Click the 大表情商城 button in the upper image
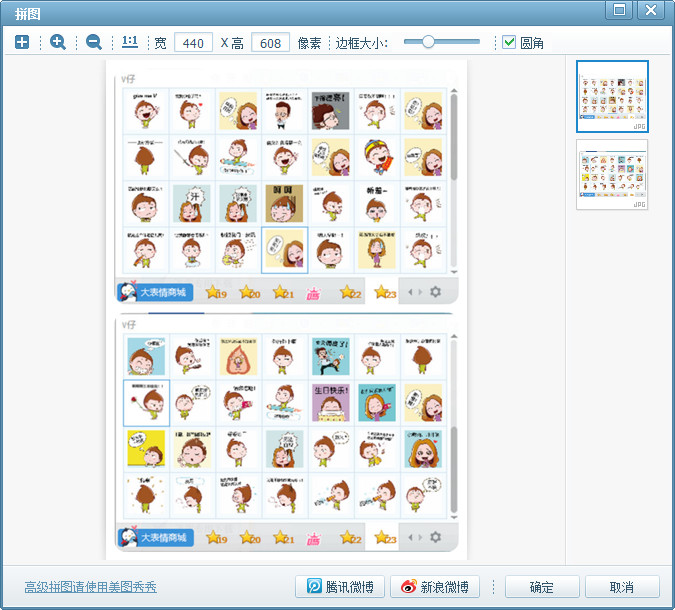The width and height of the screenshot is (675, 610). pos(156,292)
